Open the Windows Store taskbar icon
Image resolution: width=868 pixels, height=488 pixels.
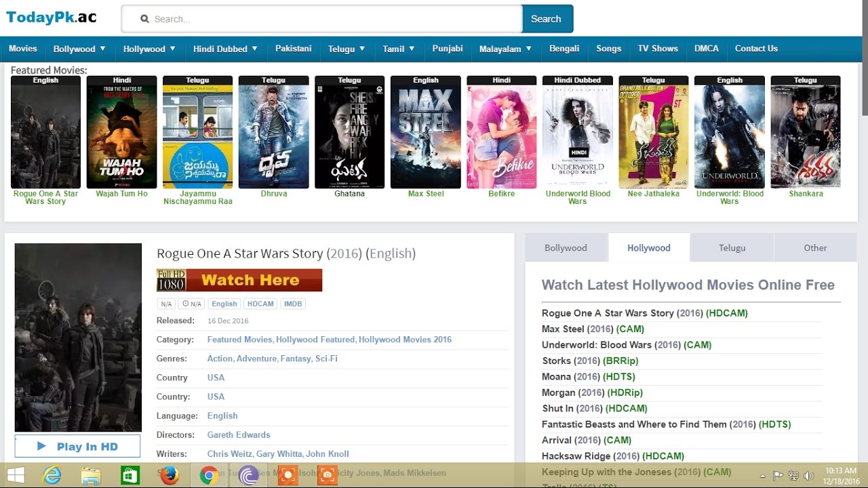pyautogui.click(x=130, y=476)
